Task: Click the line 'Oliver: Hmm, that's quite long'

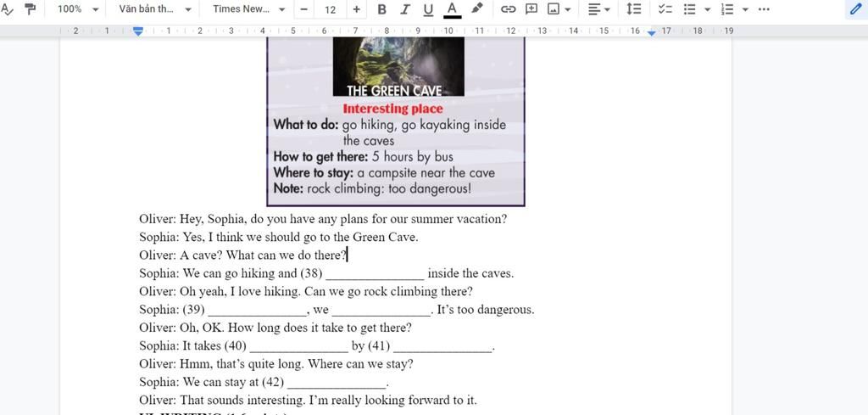Action: click(276, 365)
